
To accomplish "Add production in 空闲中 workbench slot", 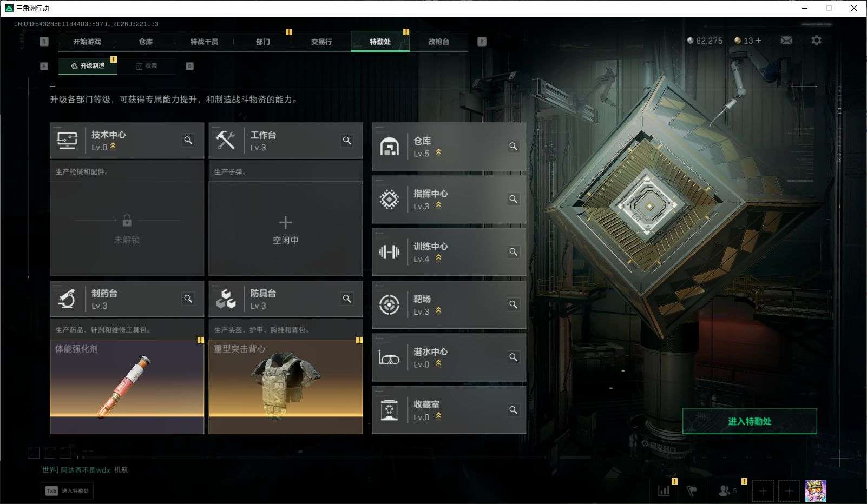I will [286, 229].
